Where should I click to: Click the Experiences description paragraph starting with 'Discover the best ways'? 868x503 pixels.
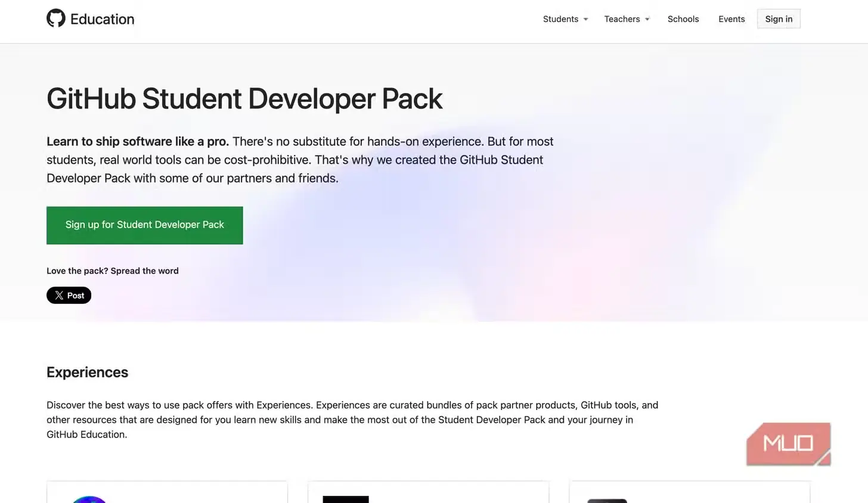click(352, 420)
